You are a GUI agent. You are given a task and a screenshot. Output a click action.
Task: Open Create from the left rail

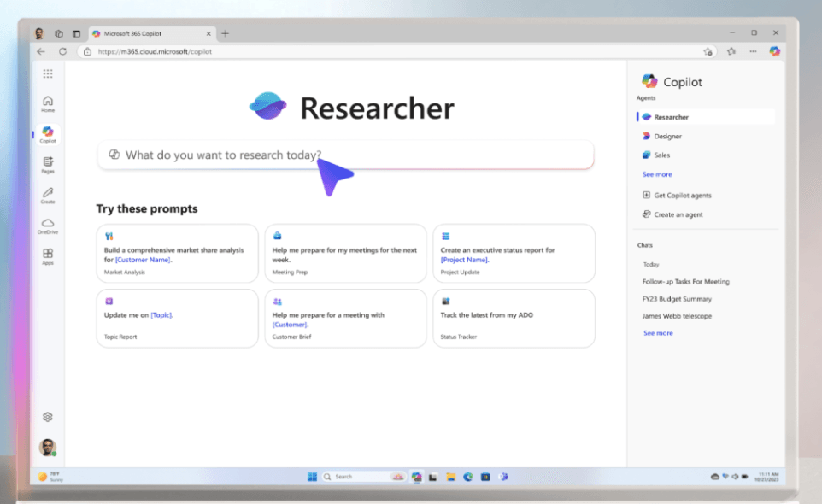48,196
